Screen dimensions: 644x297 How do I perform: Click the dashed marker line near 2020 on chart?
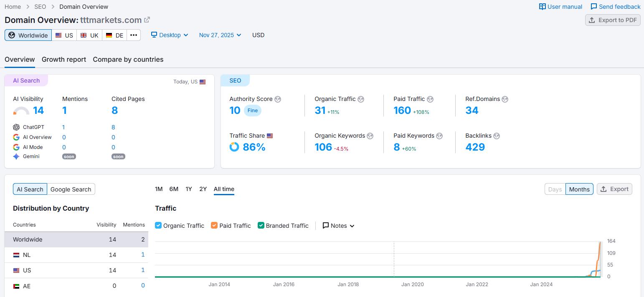(x=394, y=259)
